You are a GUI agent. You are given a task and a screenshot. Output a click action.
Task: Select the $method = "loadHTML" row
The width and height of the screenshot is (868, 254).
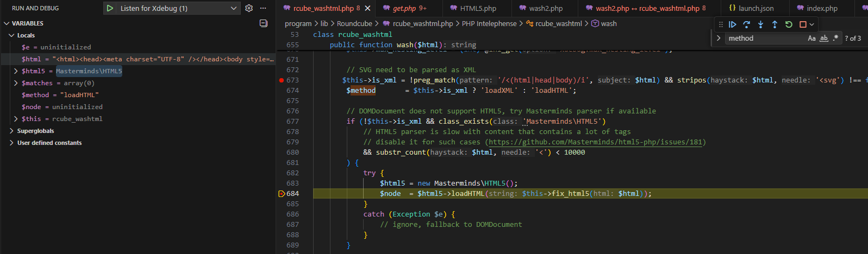(138, 95)
